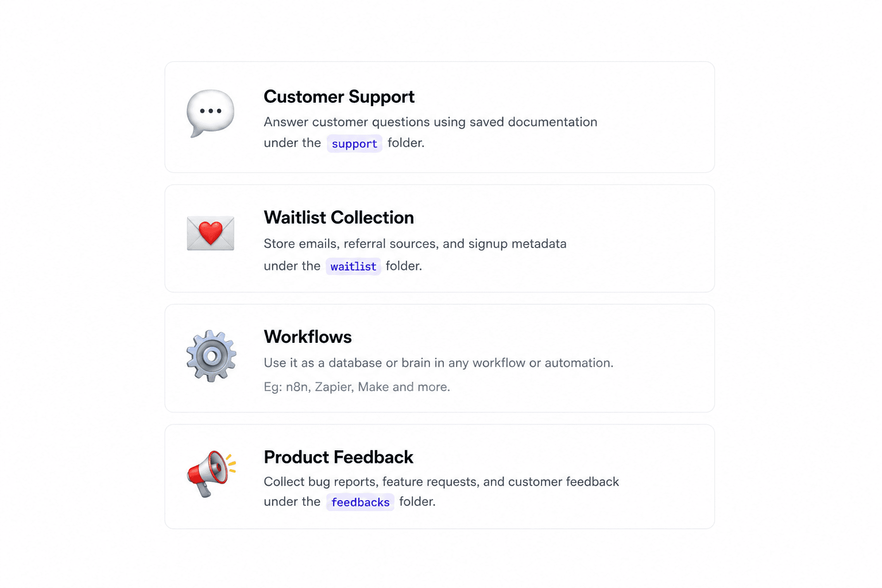Select the Product Feedback heading
Screen dimensions: 882x588
click(x=338, y=457)
